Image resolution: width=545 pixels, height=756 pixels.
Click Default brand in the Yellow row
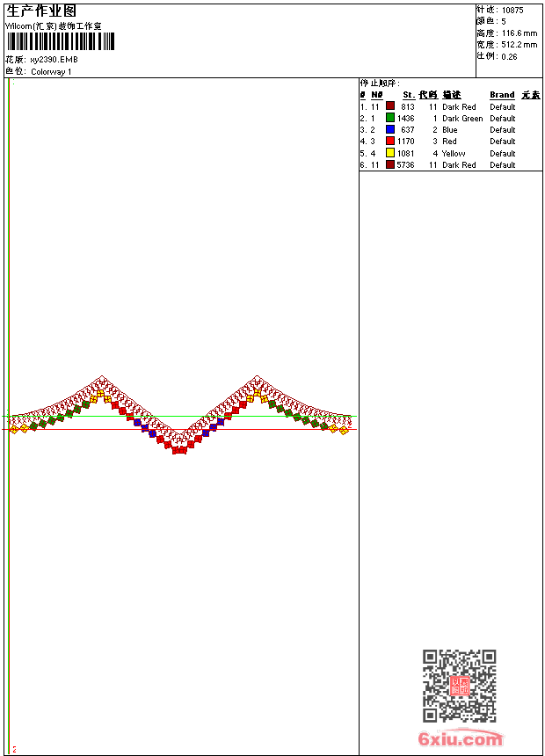point(503,153)
